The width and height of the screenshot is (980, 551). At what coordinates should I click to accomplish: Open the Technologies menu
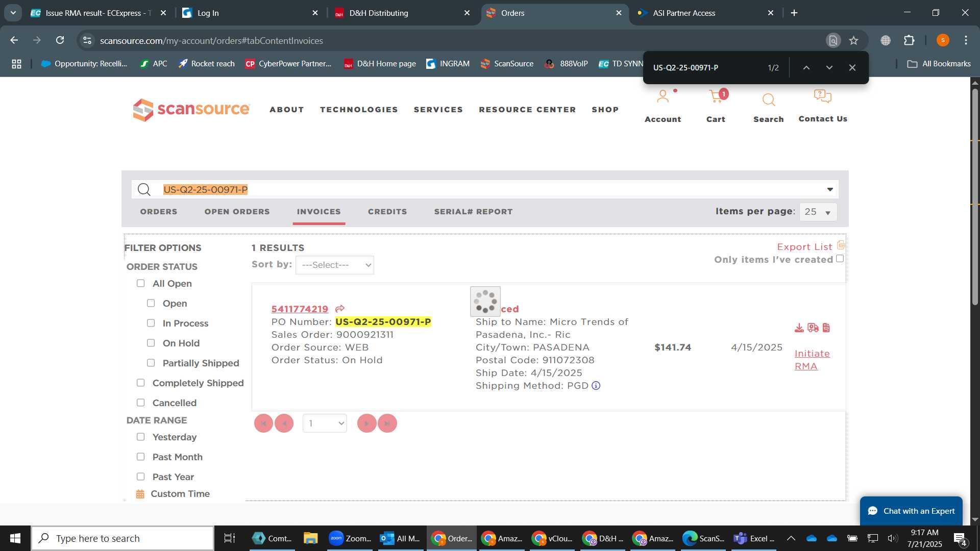tap(359, 110)
